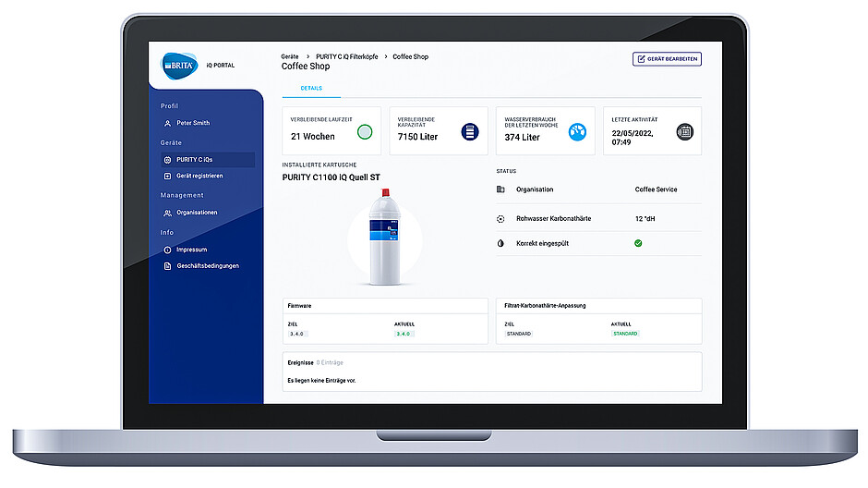
Task: Switch to the Details tab
Action: click(x=311, y=88)
